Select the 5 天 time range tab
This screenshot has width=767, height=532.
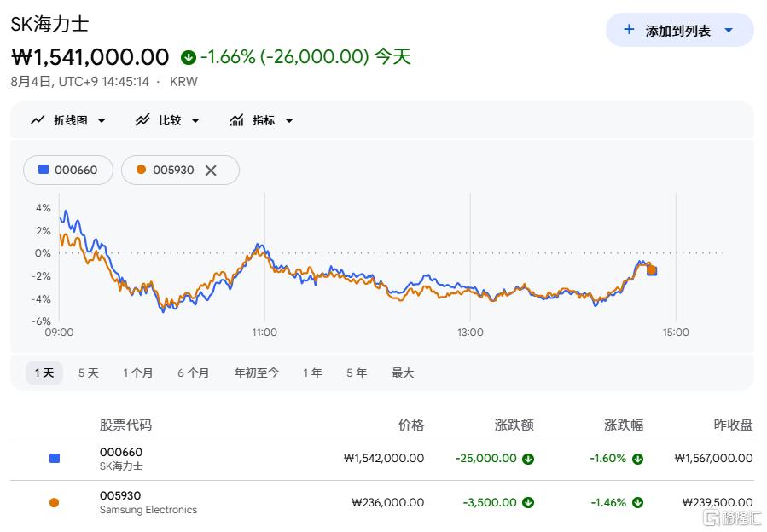(x=89, y=373)
